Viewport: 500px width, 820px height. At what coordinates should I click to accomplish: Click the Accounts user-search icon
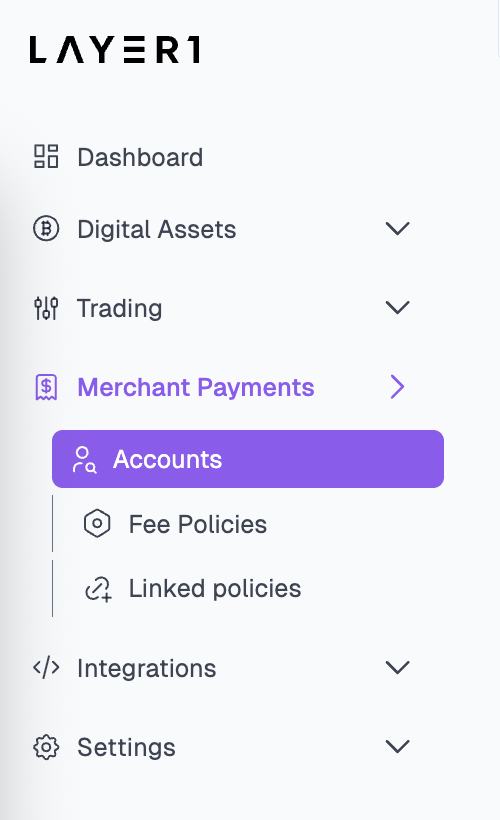[84, 460]
